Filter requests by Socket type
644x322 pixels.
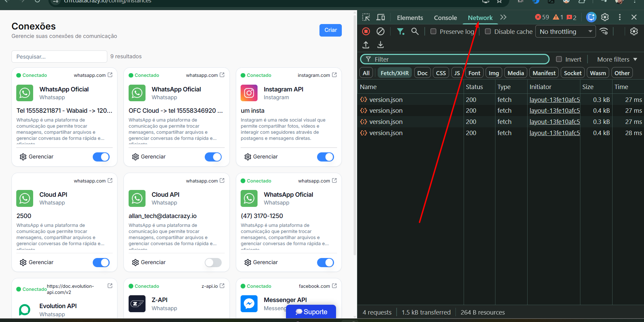(x=573, y=73)
